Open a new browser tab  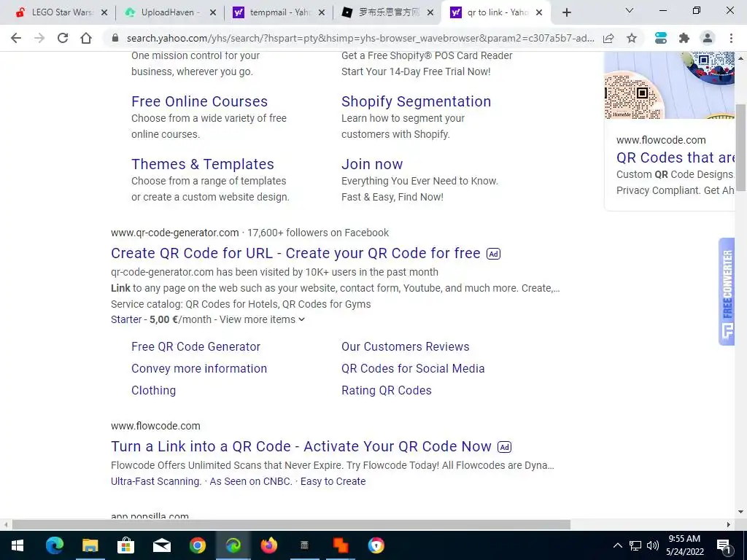[566, 12]
